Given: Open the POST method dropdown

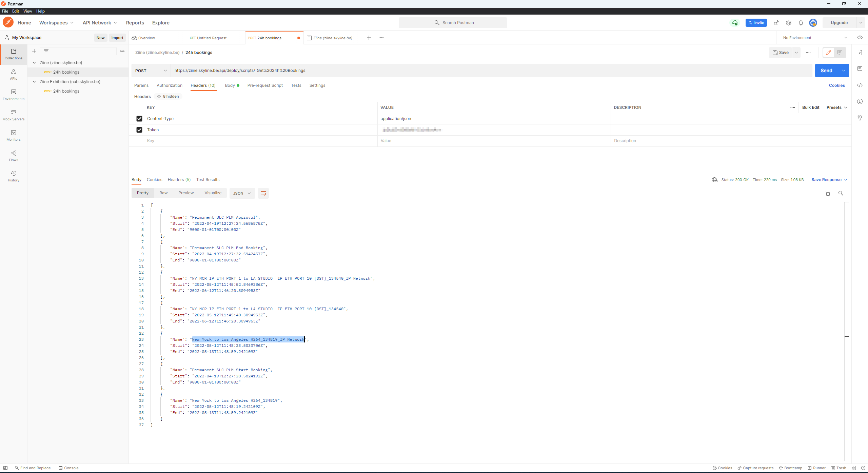Looking at the screenshot, I should 151,71.
